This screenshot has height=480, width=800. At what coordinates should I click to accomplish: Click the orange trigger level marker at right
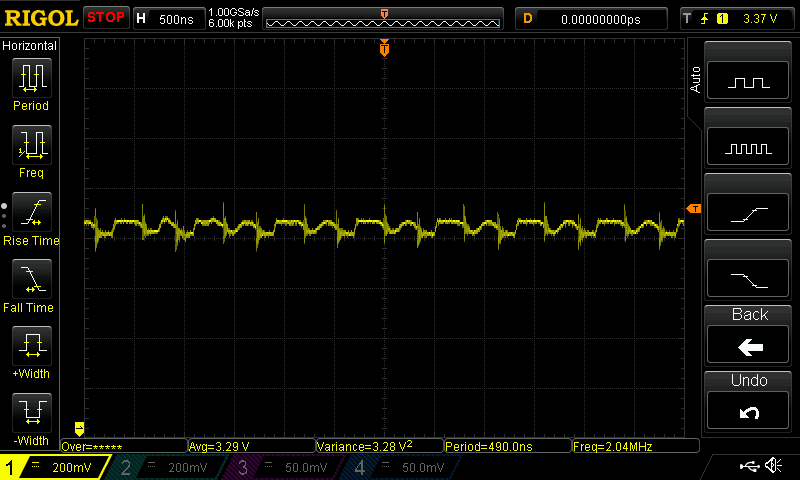(694, 209)
